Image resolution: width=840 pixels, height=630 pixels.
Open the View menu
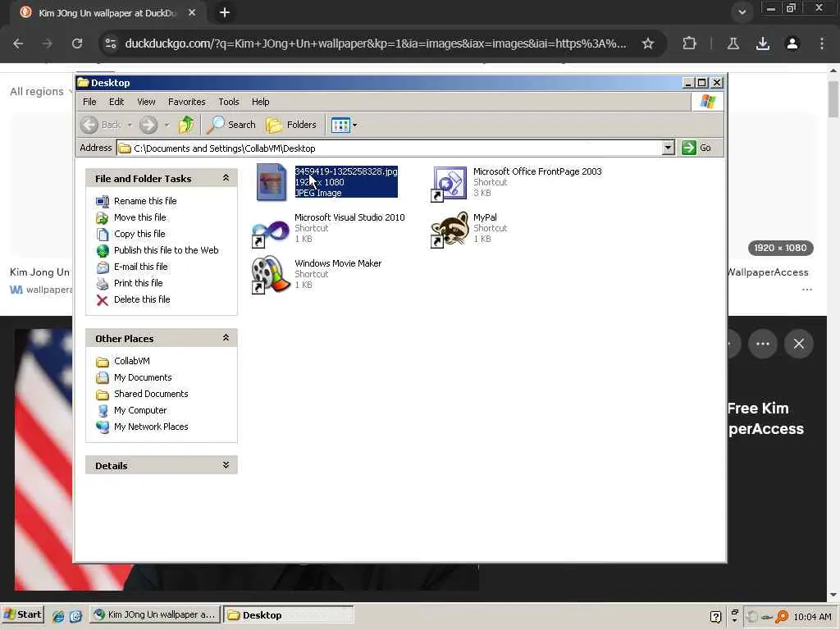[146, 102]
